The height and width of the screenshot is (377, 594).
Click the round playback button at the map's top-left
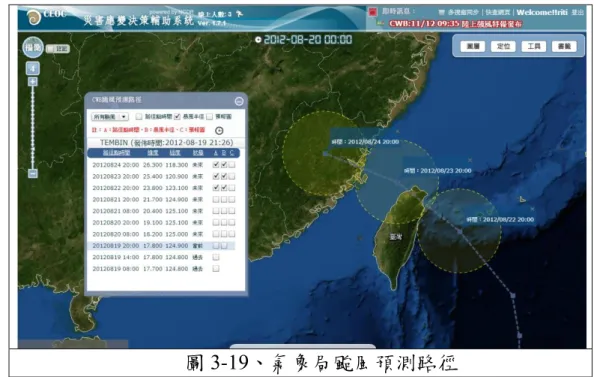[x=33, y=47]
